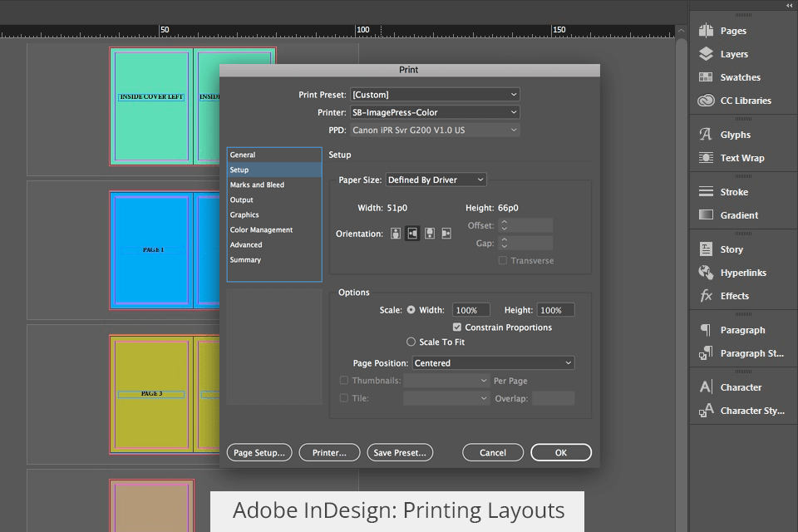Image resolution: width=798 pixels, height=532 pixels.
Task: Open the Page Position dropdown
Action: [x=493, y=363]
